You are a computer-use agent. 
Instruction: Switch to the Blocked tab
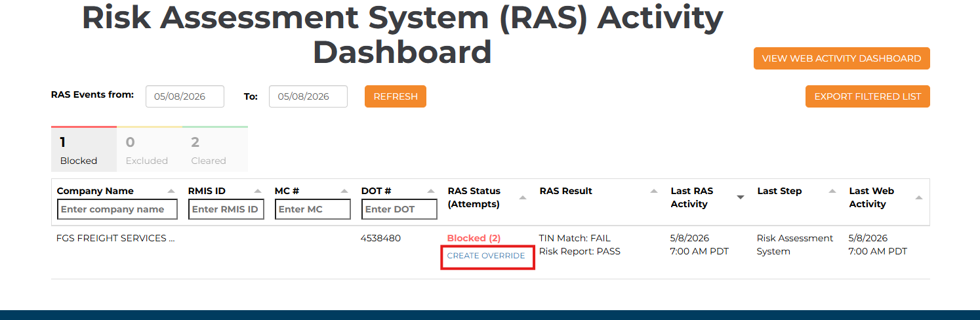[84, 150]
